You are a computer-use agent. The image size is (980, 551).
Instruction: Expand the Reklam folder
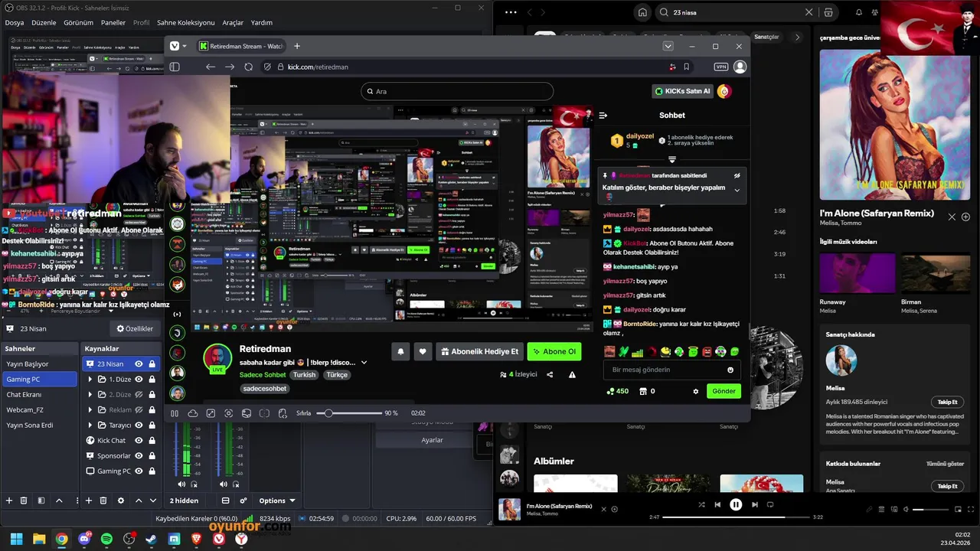[90, 409]
